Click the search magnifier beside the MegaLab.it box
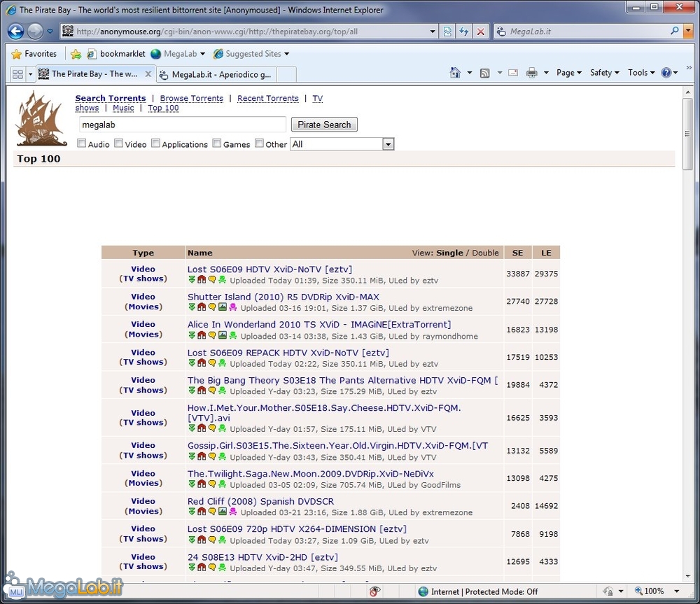 coord(675,31)
